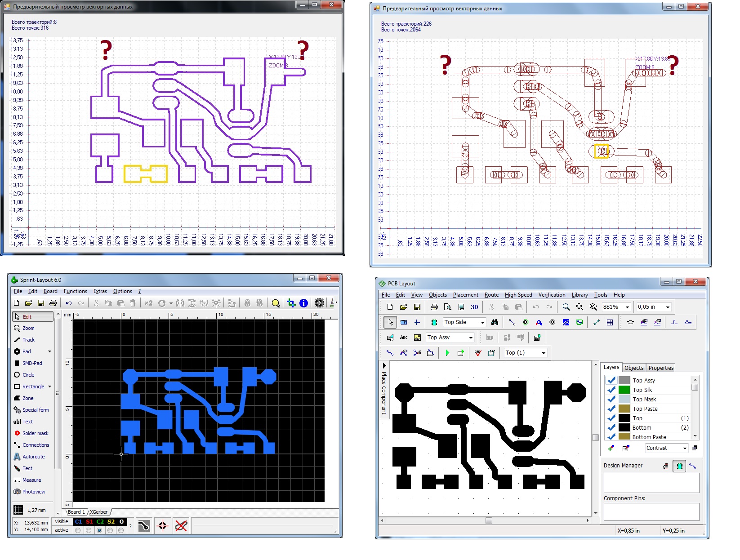The image size is (740, 560).
Task: Open the 881% zoom dropdown
Action: (x=627, y=307)
